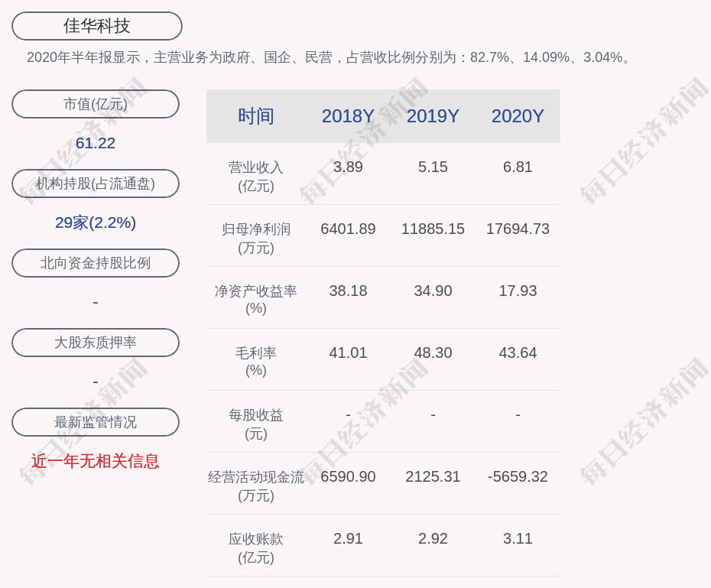Click the 归母净利润 (万元) row label

coord(256,239)
